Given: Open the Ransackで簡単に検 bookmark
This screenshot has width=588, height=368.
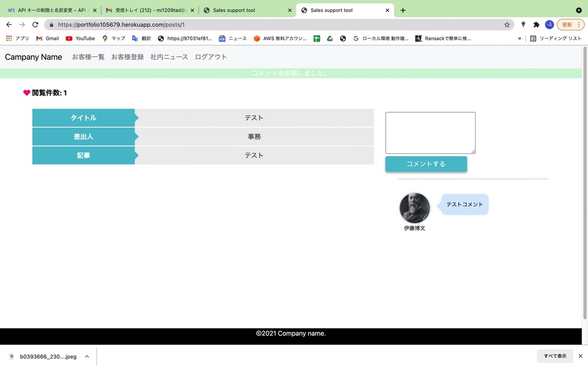Looking at the screenshot, I should pos(443,38).
